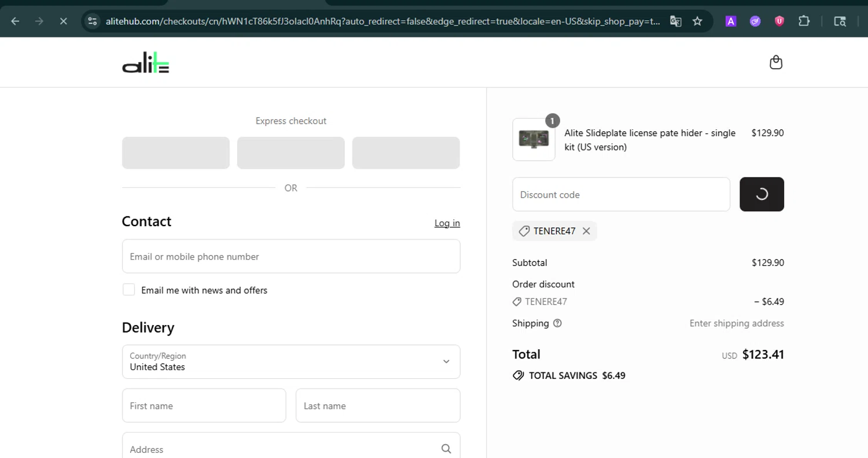Click the browser address bar URL

click(x=382, y=21)
